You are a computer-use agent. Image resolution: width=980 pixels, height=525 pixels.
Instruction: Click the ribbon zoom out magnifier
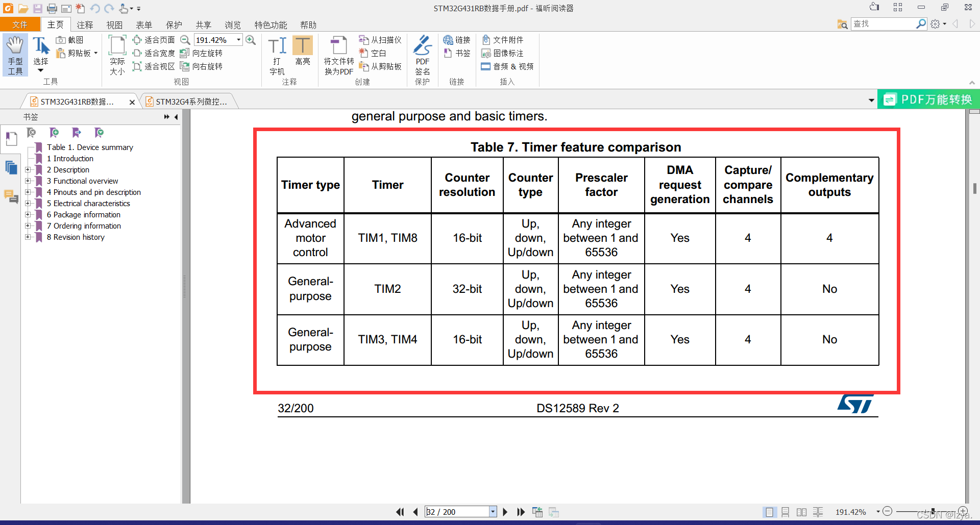185,40
